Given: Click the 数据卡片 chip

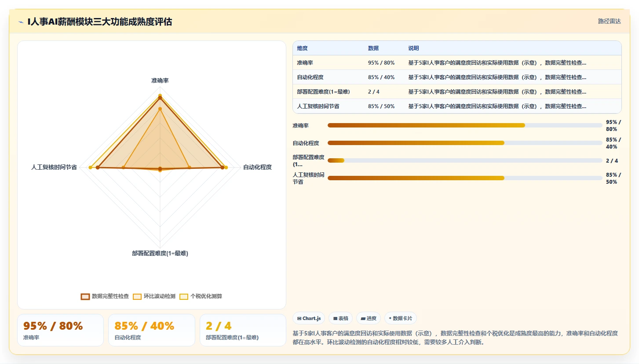Looking at the screenshot, I should tap(401, 318).
